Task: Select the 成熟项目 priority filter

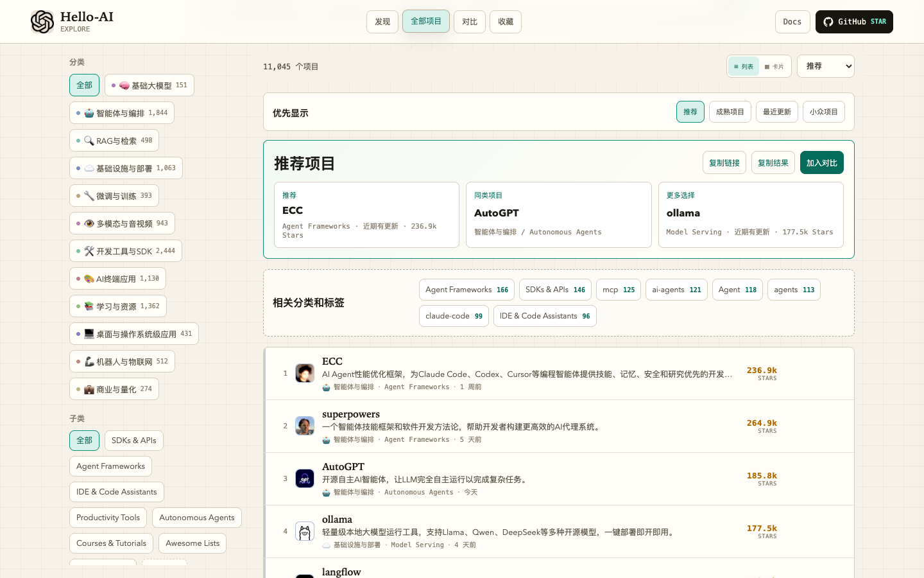Action: (x=730, y=112)
